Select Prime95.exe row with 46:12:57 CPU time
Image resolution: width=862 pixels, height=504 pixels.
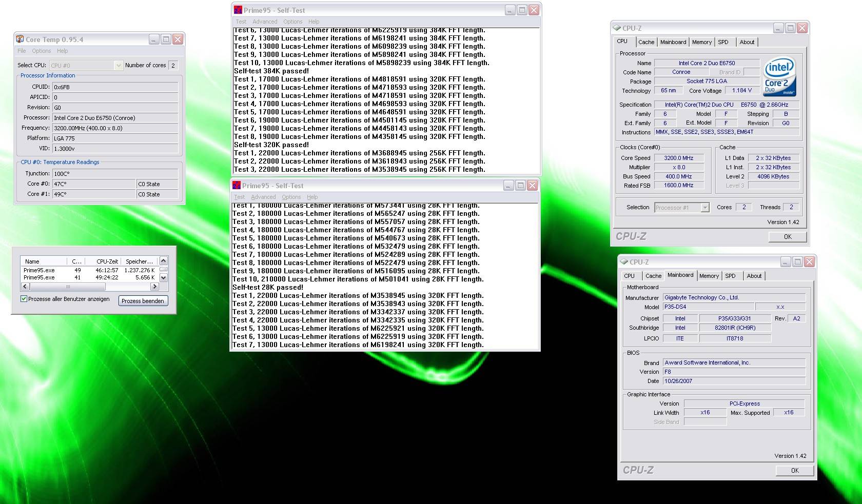[89, 270]
